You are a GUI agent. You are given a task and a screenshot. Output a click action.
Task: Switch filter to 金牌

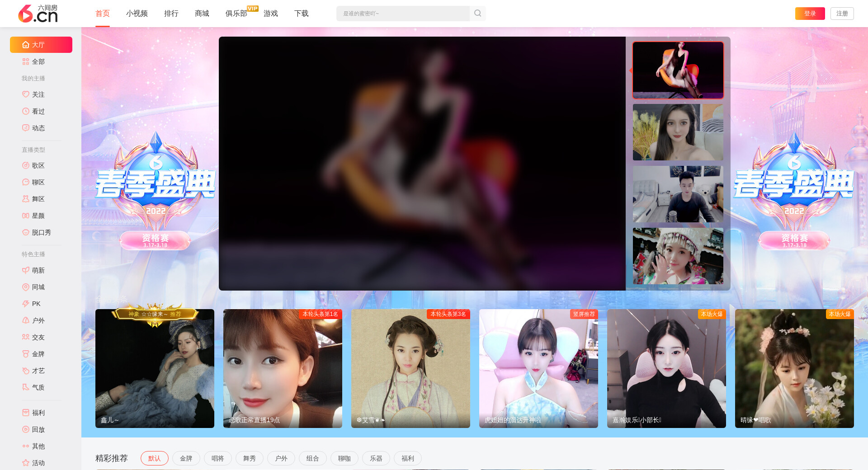click(x=186, y=458)
